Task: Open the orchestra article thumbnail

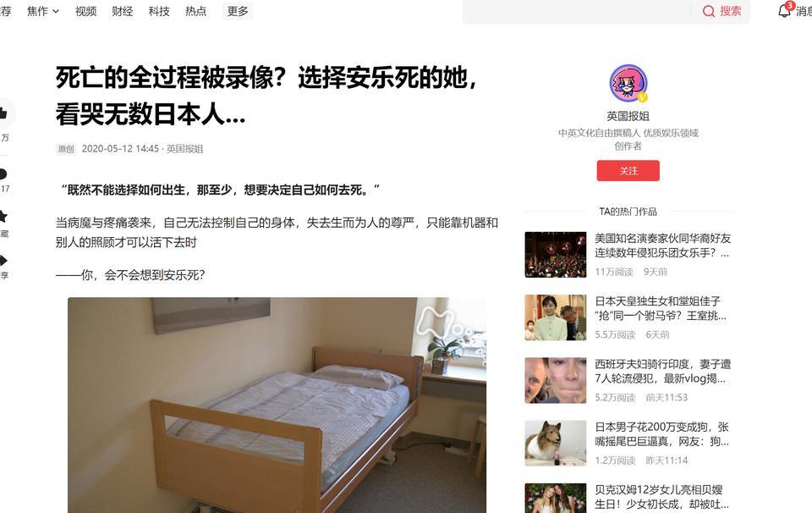Action: 555,255
